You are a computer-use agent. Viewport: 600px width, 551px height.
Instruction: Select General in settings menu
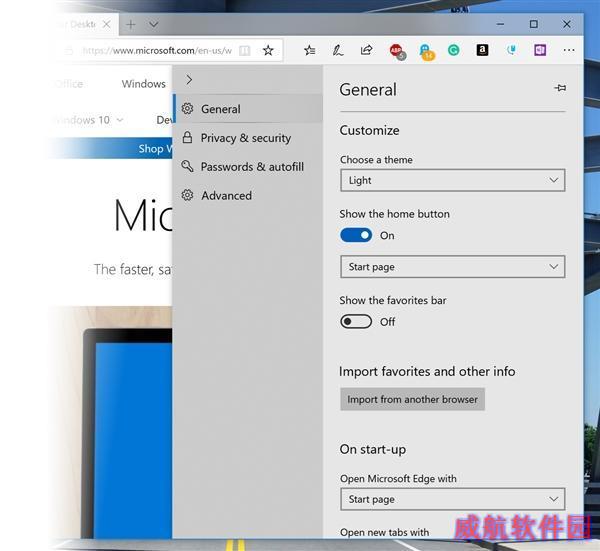(x=248, y=109)
